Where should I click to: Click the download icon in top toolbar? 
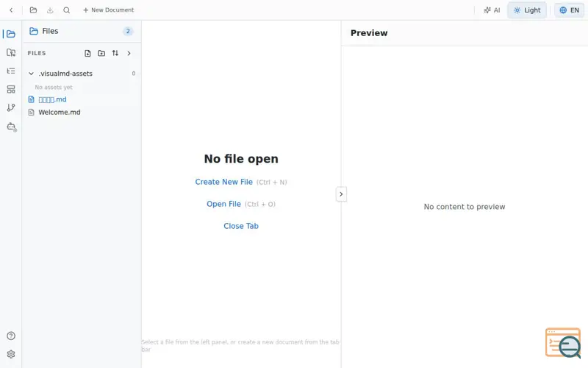50,10
